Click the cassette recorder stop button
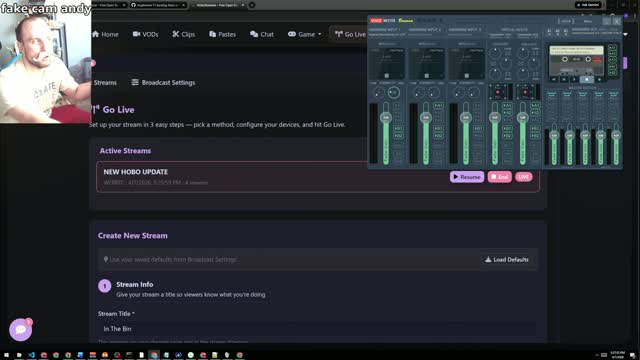 click(587, 79)
